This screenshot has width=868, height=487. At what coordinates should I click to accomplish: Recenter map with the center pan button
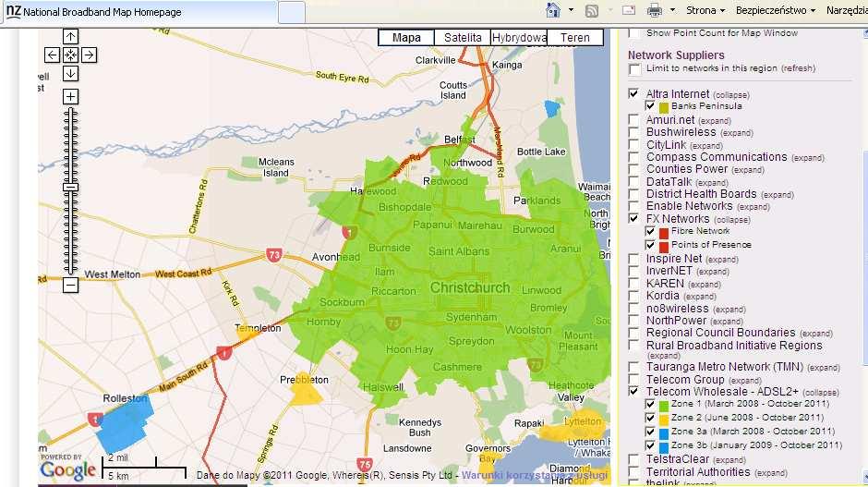[70, 55]
